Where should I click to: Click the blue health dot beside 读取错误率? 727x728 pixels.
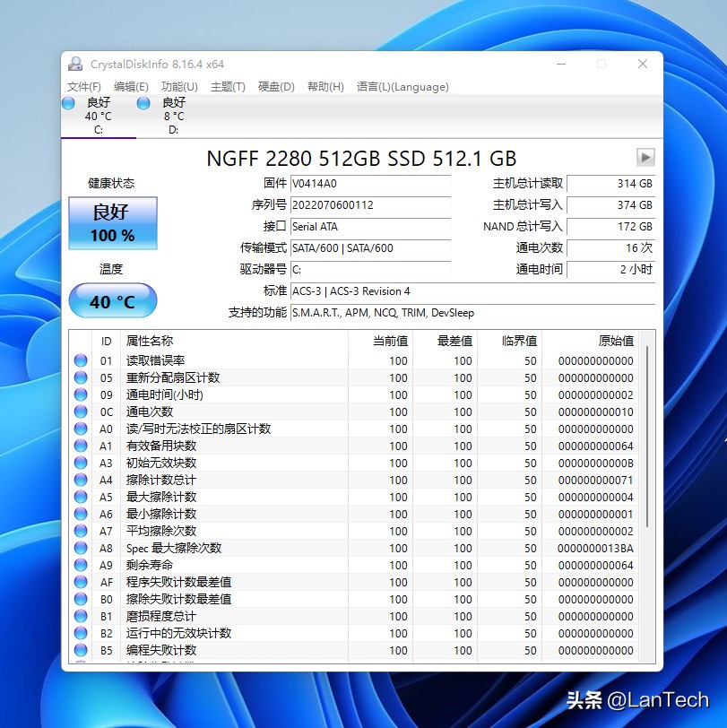82,360
